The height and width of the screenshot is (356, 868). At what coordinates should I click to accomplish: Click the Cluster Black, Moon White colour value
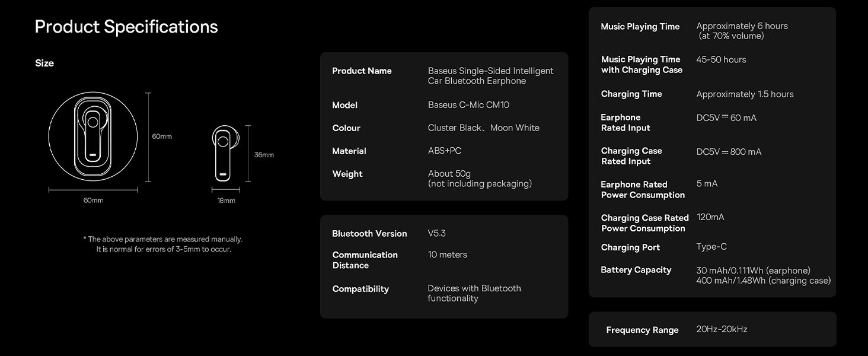[x=484, y=128]
